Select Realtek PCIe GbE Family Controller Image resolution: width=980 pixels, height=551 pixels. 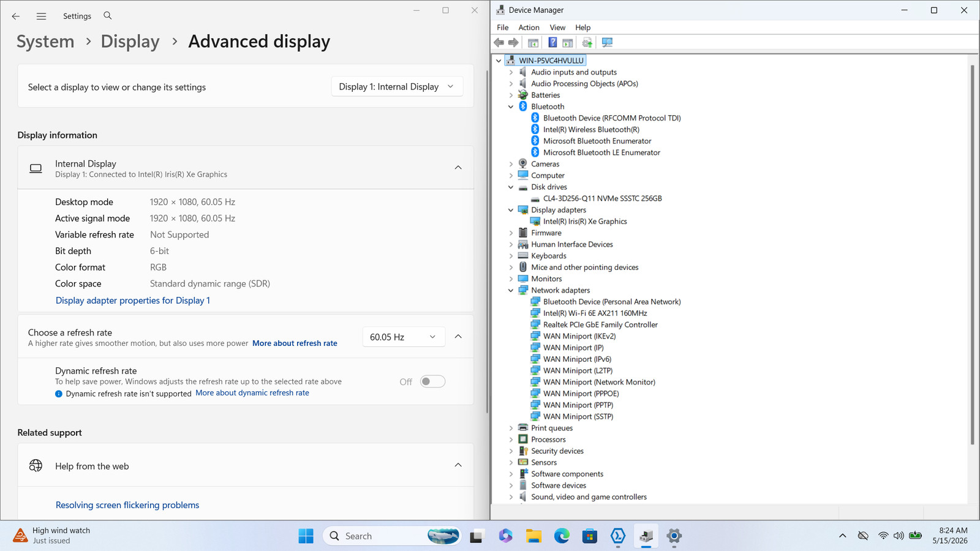coord(600,324)
